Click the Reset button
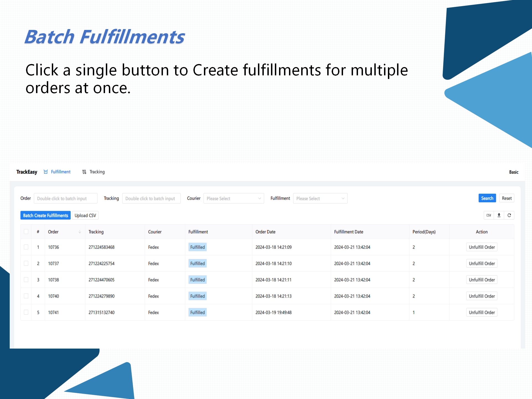This screenshot has height=399, width=532. [x=507, y=198]
